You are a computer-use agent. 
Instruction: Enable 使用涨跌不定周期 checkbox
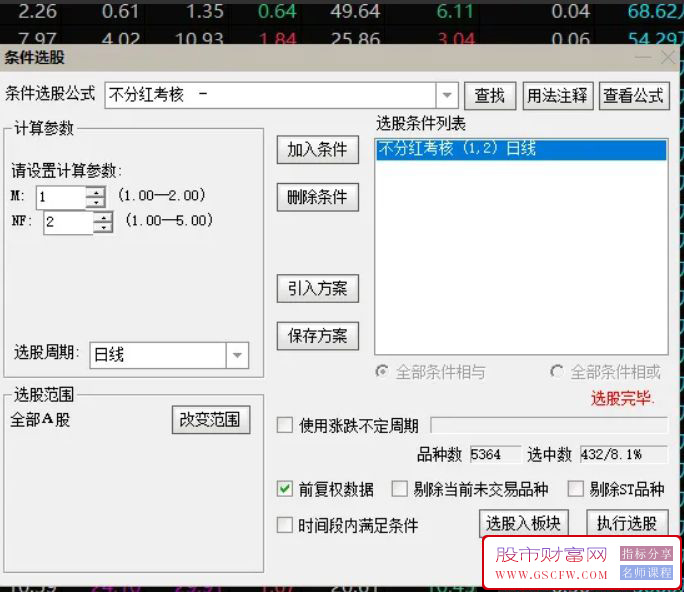(285, 425)
